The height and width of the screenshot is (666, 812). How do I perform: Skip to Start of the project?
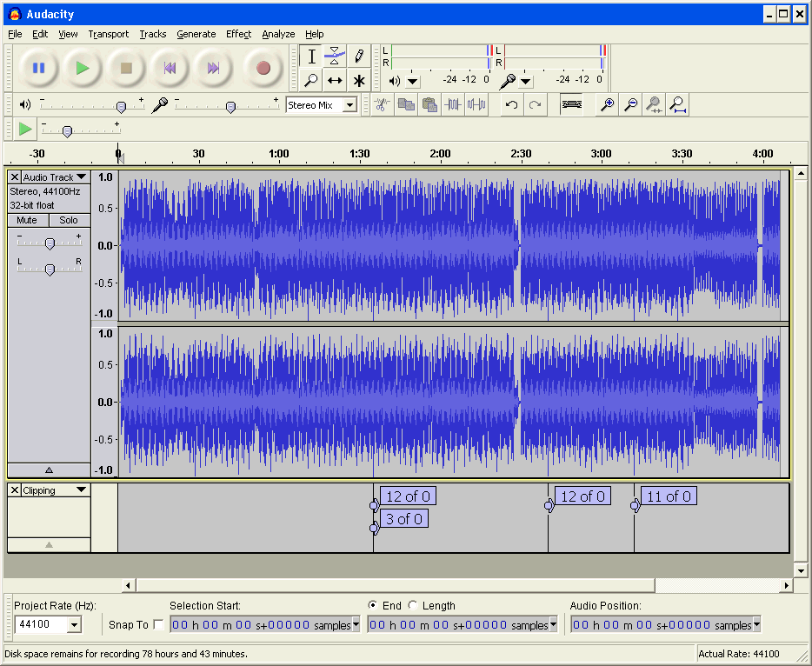click(170, 68)
